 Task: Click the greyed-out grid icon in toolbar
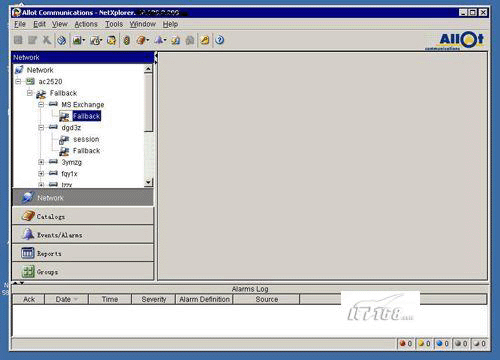click(x=18, y=40)
